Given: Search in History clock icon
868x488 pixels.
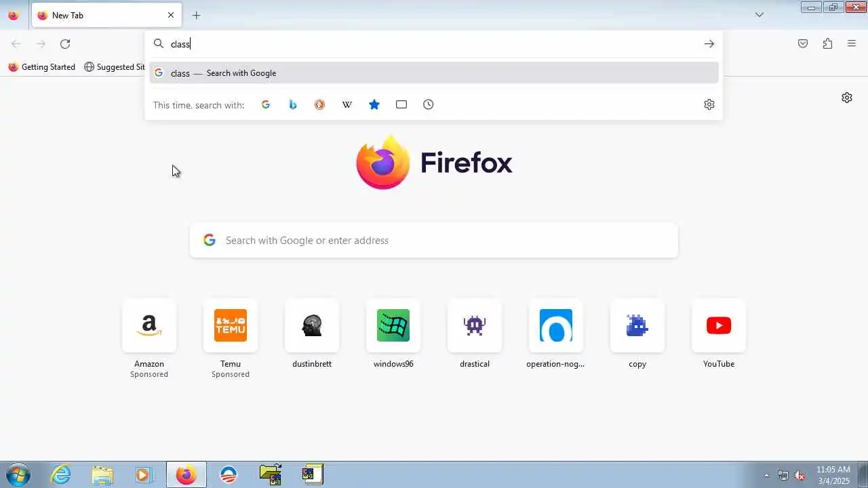Looking at the screenshot, I should (429, 104).
